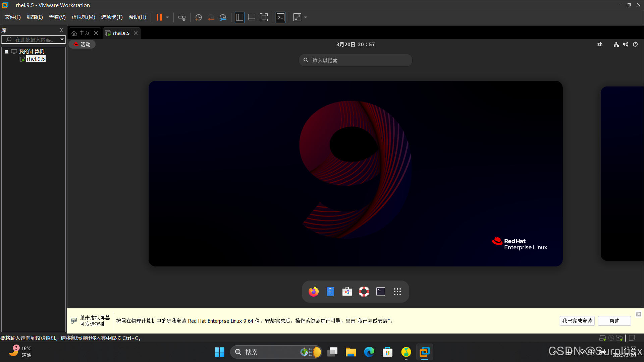Open the Software store dash icon
644x362 pixels.
[x=347, y=292]
